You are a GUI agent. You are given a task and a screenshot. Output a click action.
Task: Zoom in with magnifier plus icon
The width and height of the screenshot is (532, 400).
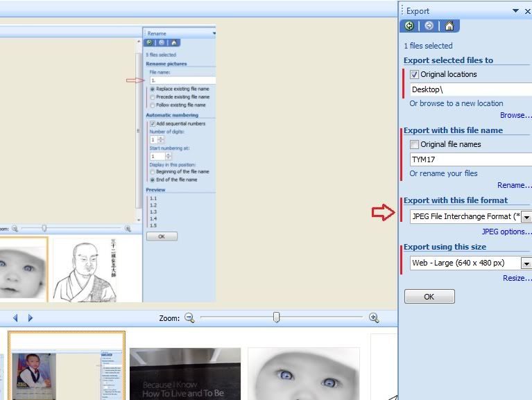pos(374,318)
